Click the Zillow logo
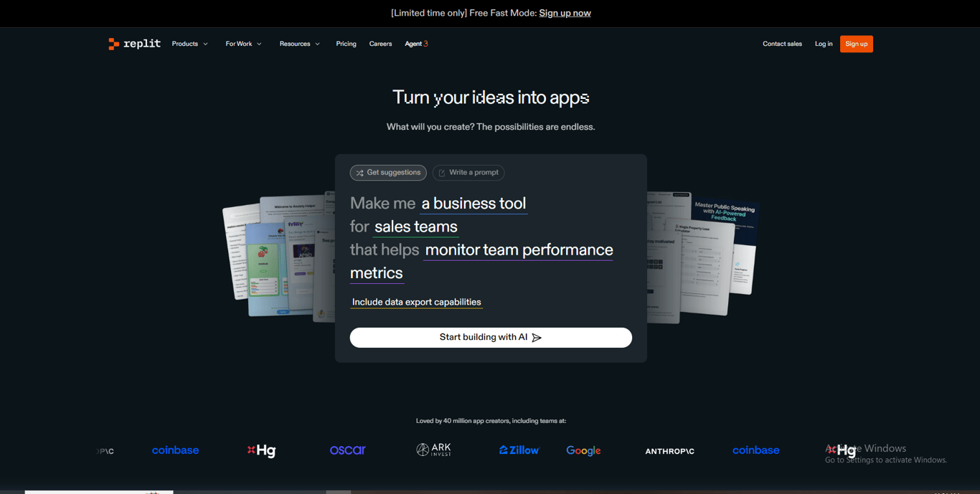The image size is (980, 494). click(x=519, y=450)
